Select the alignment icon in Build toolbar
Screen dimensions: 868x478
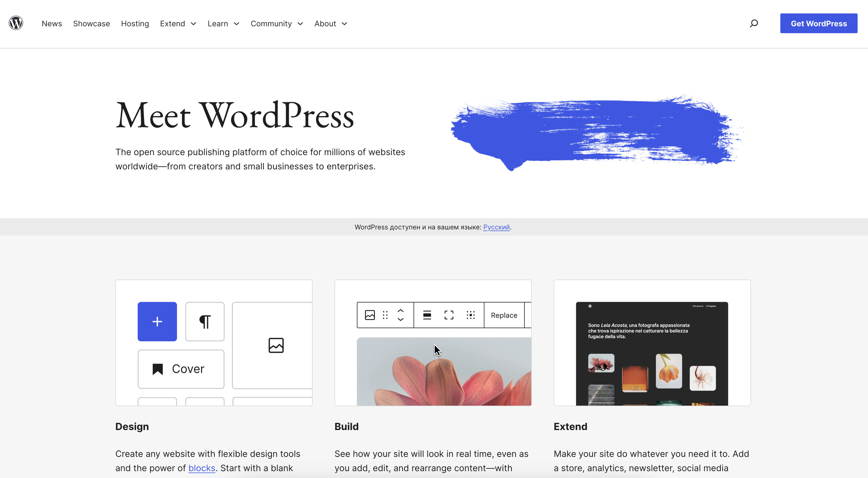click(427, 315)
